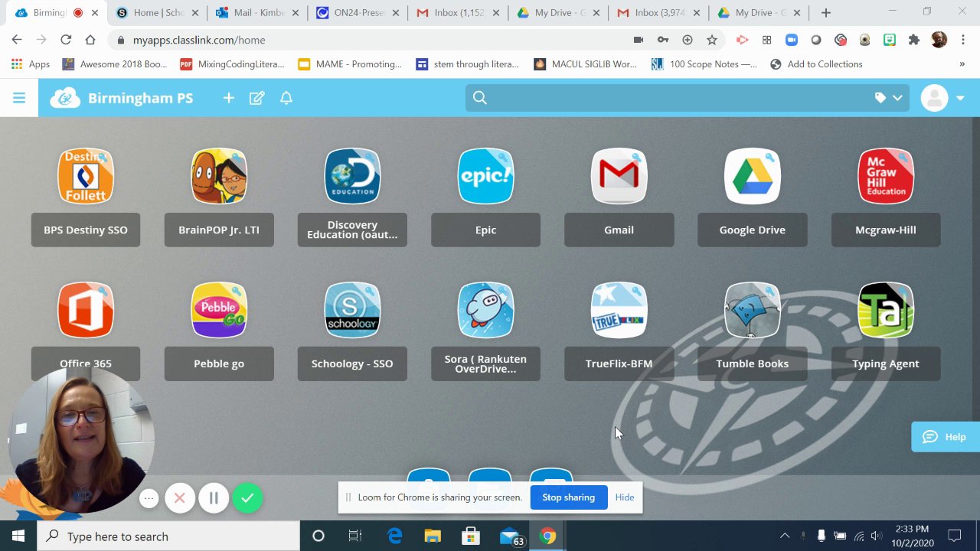This screenshot has width=980, height=551.
Task: Open the notifications bell
Action: point(286,98)
